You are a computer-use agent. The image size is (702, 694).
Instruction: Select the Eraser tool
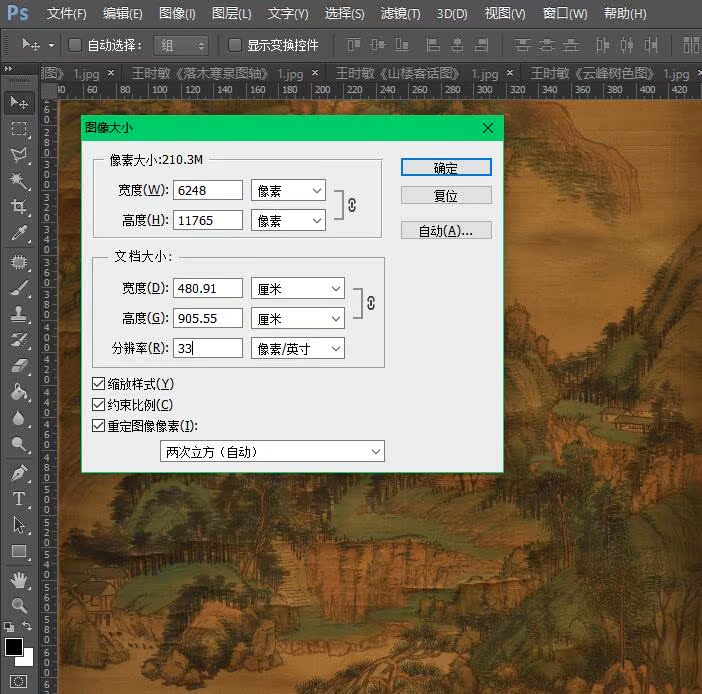tap(19, 366)
